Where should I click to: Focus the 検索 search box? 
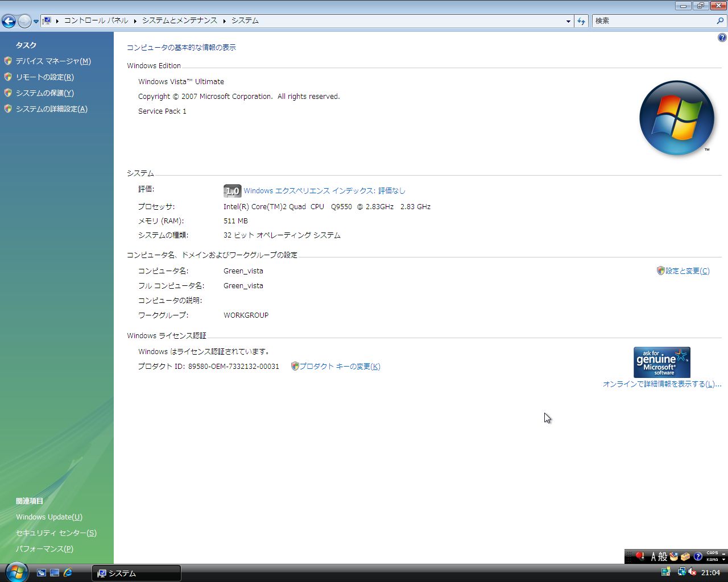click(654, 21)
